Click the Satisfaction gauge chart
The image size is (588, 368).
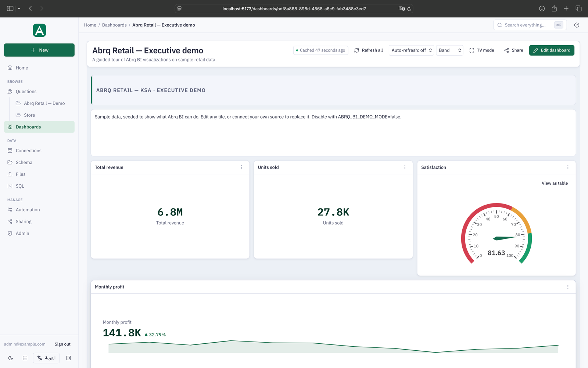point(496,233)
